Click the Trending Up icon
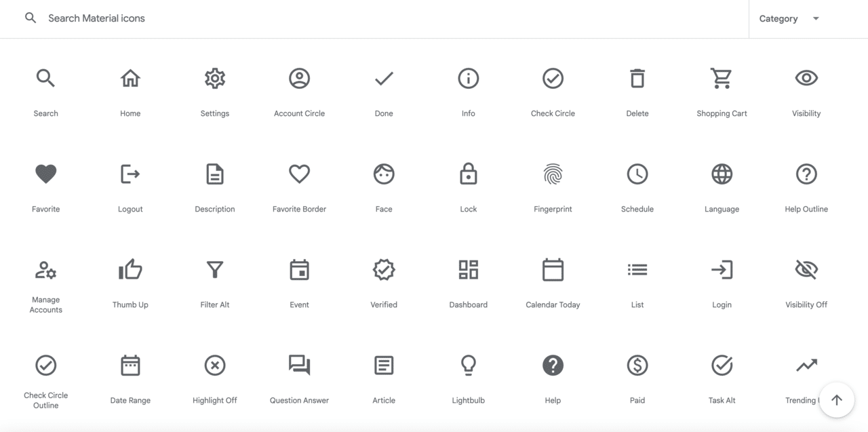The height and width of the screenshot is (432, 868). click(806, 365)
